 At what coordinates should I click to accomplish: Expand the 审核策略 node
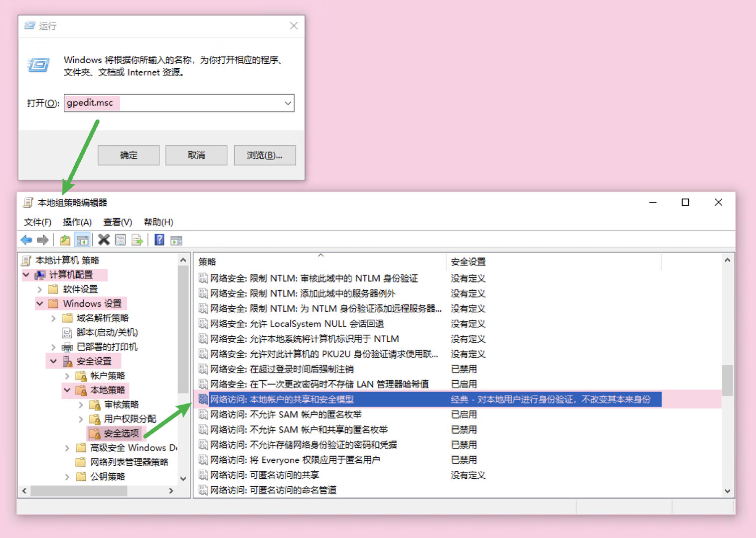point(81,404)
